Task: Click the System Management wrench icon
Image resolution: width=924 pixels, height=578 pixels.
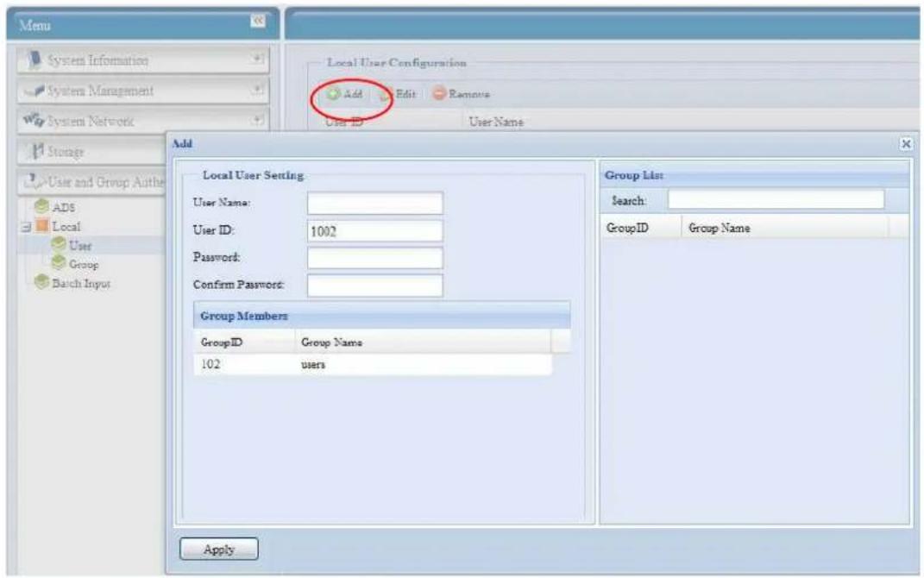Action: tap(35, 91)
